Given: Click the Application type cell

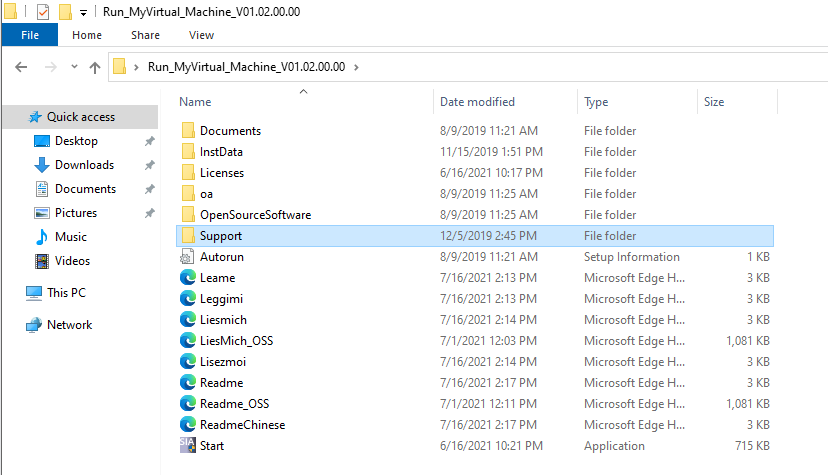Looking at the screenshot, I should pyautogui.click(x=614, y=446).
